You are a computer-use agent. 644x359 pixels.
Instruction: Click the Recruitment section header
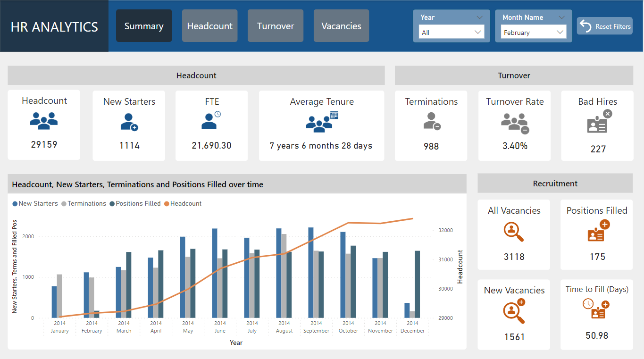(x=555, y=184)
